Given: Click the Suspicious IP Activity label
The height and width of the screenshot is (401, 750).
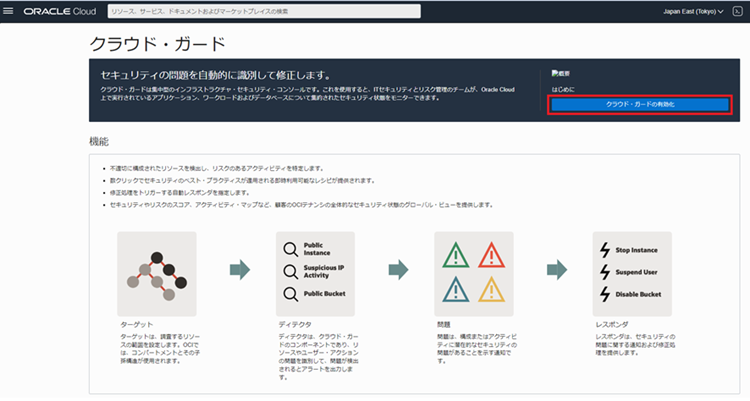Looking at the screenshot, I should pyautogui.click(x=324, y=271).
